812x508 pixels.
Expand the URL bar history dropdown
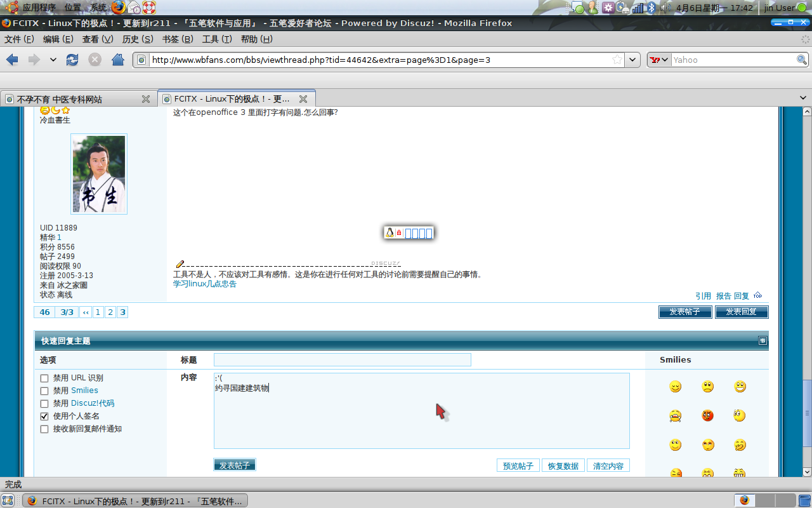coord(632,60)
